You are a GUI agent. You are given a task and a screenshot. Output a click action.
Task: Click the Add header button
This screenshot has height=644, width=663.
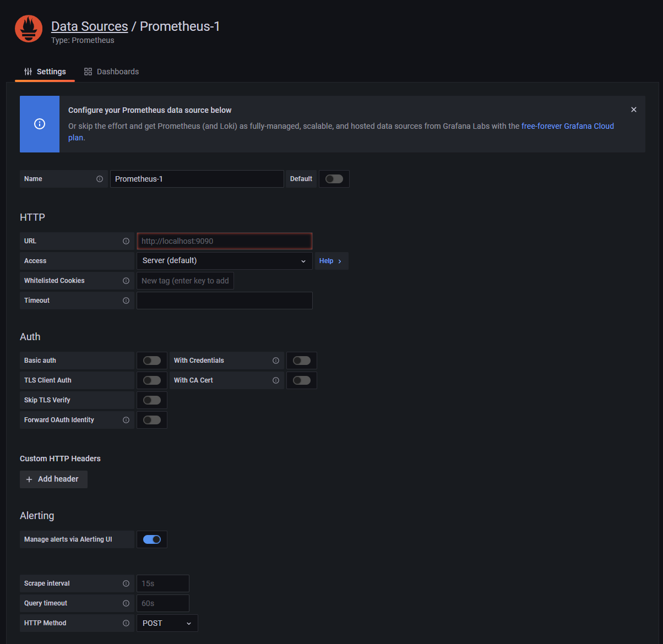coord(53,479)
